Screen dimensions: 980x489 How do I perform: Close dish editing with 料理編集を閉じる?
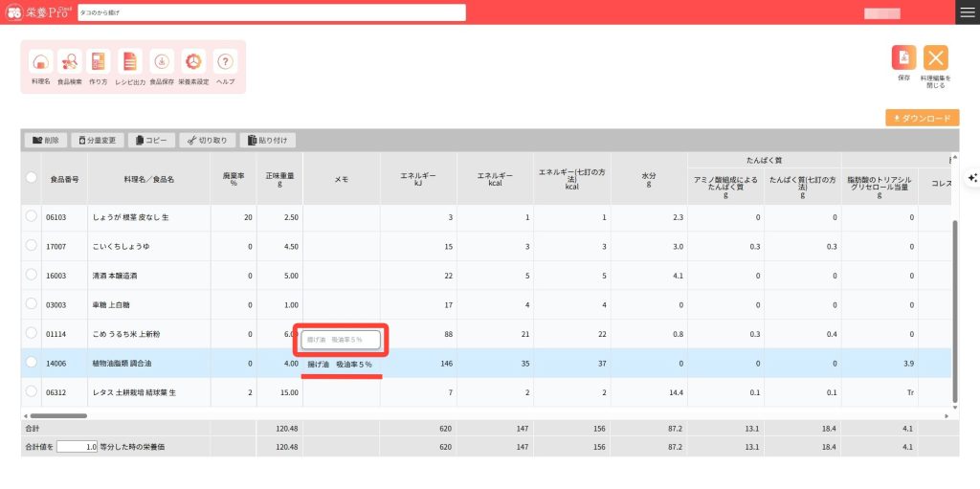point(935,58)
